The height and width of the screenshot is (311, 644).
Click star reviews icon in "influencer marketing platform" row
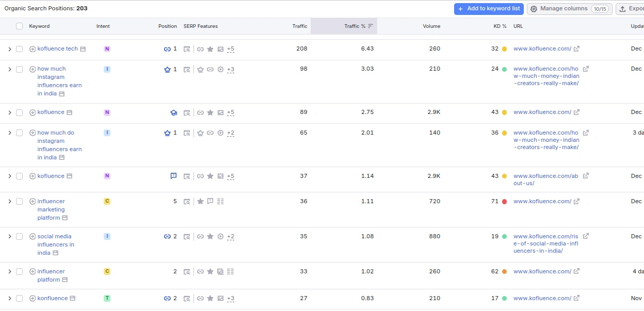tap(200, 201)
